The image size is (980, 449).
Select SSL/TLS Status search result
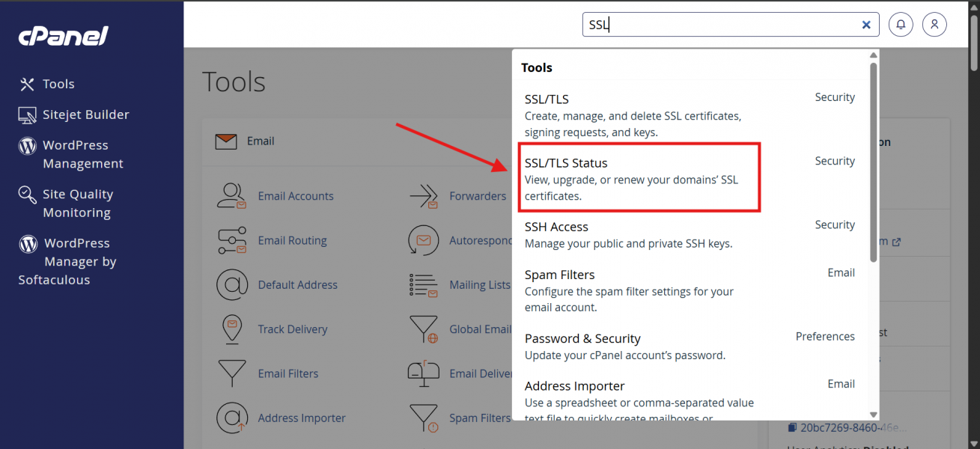tap(690, 179)
